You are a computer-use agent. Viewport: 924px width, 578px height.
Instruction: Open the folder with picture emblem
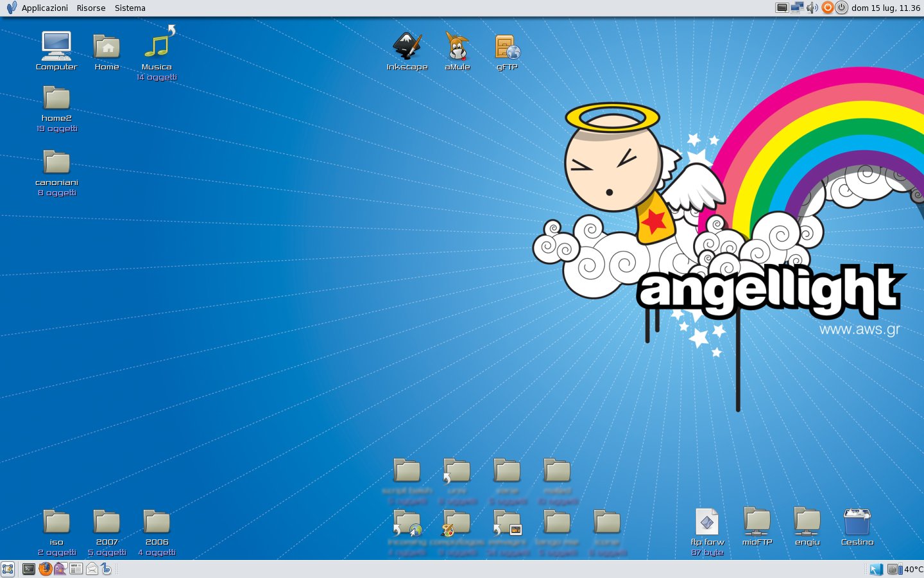click(x=507, y=522)
